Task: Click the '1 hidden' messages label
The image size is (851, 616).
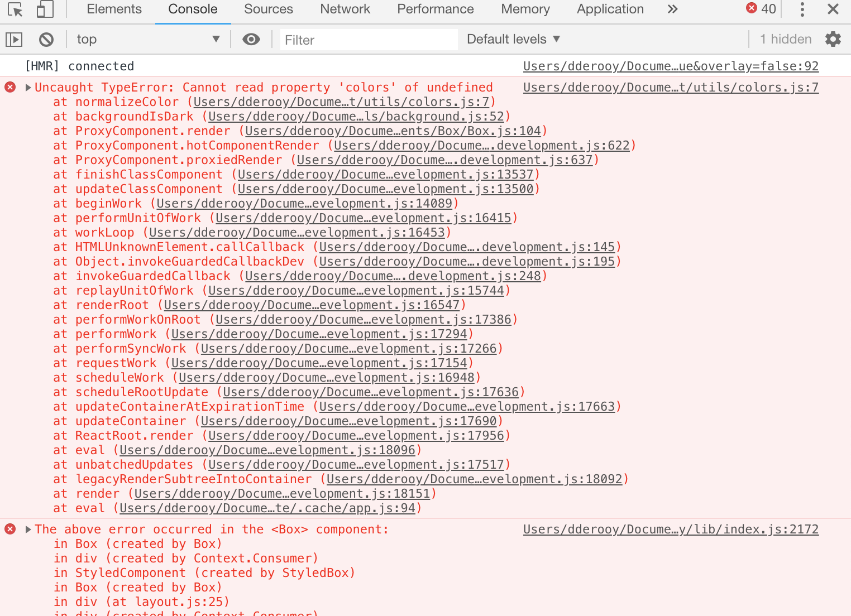Action: pos(786,39)
